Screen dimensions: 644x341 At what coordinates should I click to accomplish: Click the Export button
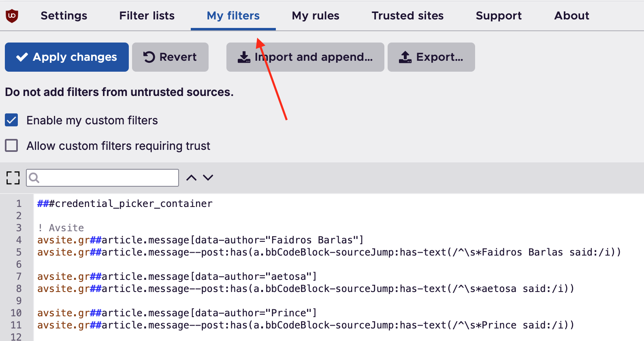tap(431, 57)
